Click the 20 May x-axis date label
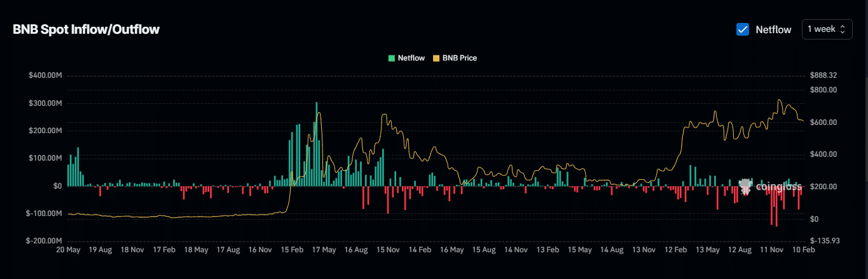868x279 pixels. click(68, 250)
